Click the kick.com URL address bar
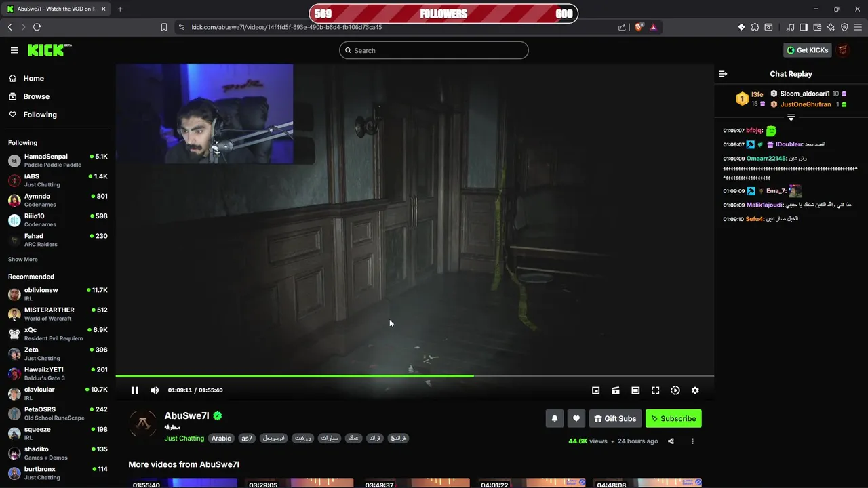 pyautogui.click(x=286, y=27)
